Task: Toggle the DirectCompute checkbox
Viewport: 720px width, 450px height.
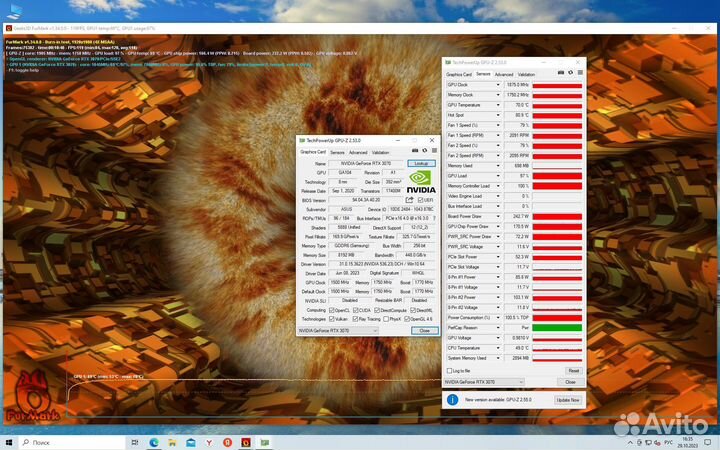Action: pyautogui.click(x=377, y=310)
